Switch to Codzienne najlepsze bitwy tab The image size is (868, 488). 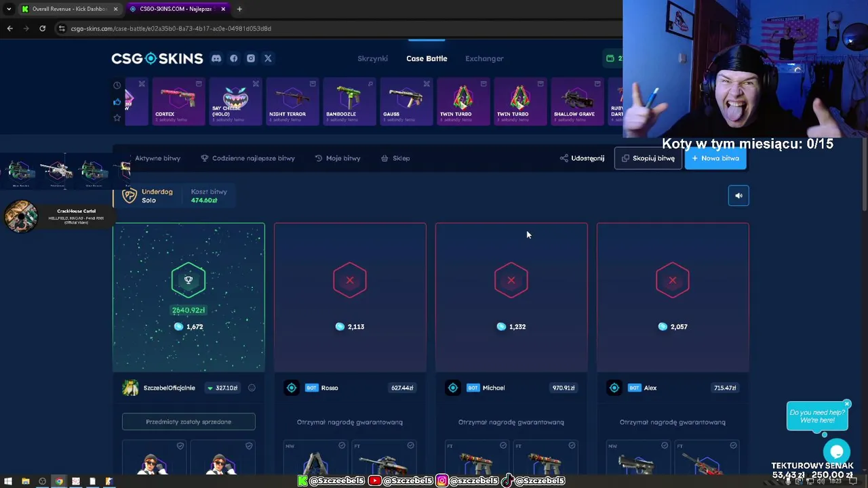(248, 158)
